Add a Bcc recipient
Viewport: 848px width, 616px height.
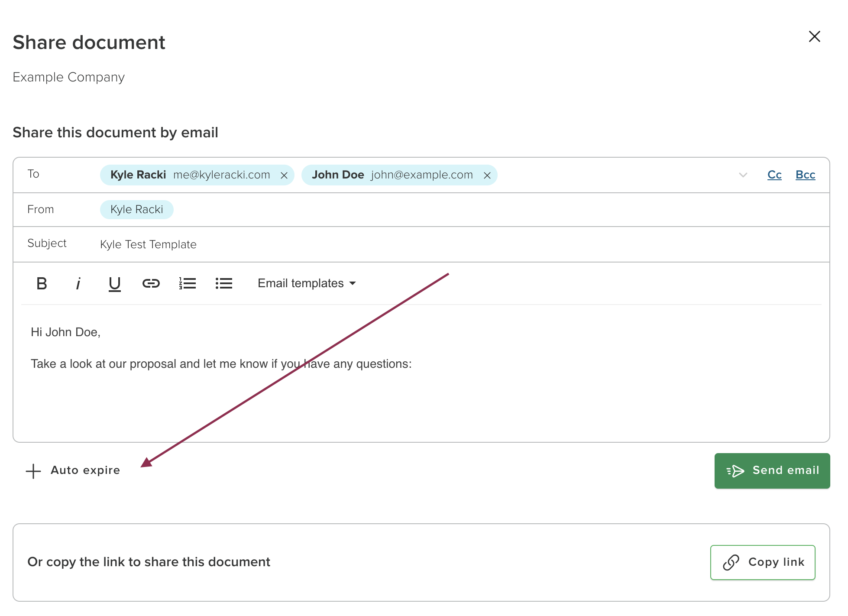806,175
